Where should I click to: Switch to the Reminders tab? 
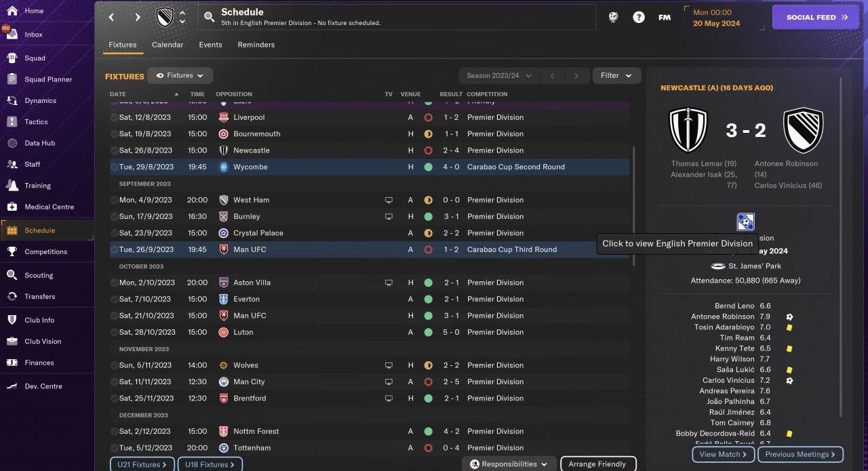[256, 45]
